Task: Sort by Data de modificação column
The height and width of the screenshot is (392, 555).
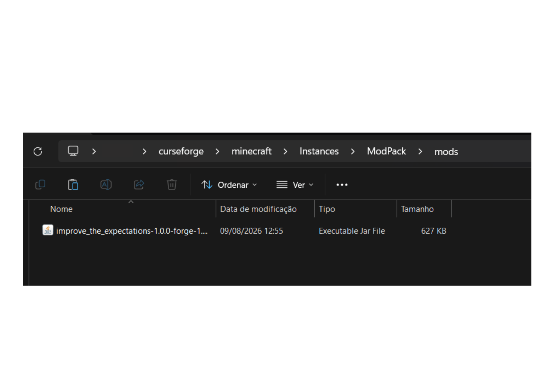Action: 258,209
